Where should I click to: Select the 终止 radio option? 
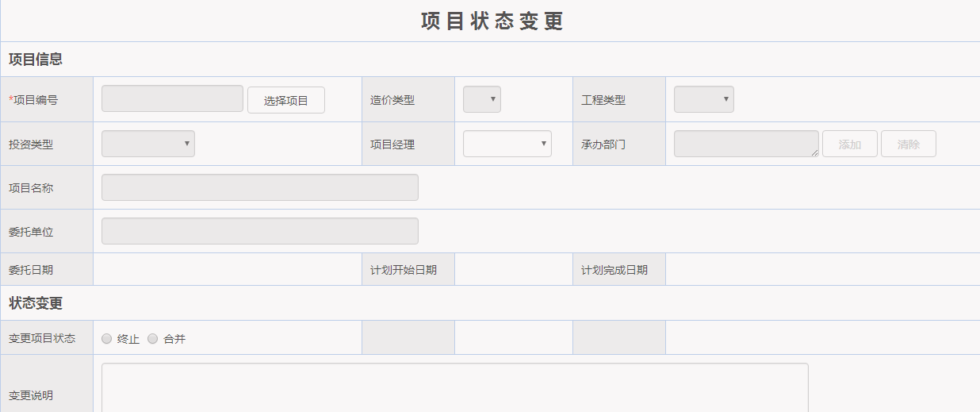(107, 339)
